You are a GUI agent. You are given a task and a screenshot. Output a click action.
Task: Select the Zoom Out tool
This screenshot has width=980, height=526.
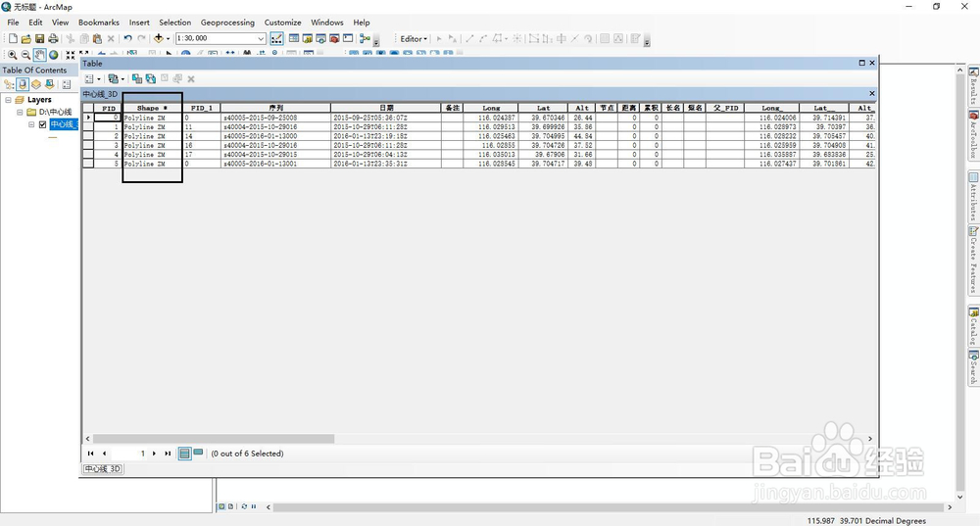pos(25,55)
